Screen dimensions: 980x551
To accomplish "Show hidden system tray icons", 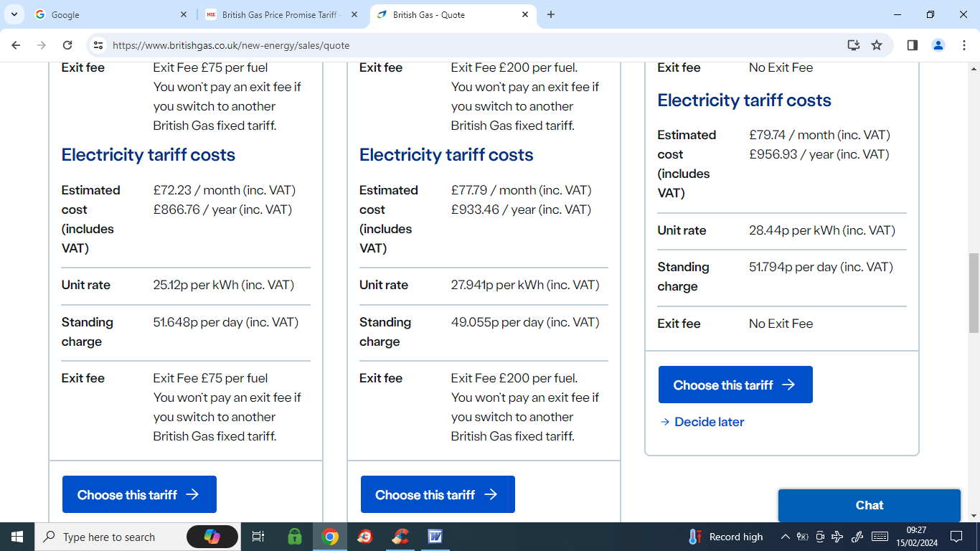I will coord(785,537).
